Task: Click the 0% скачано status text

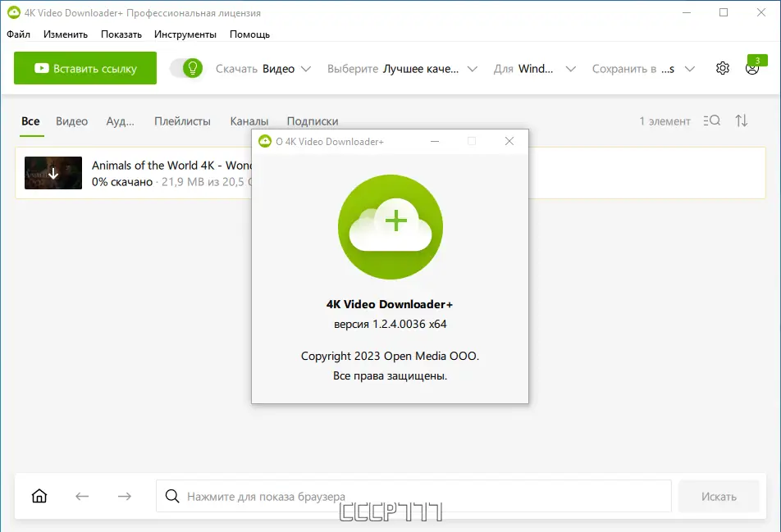Action: tap(122, 182)
